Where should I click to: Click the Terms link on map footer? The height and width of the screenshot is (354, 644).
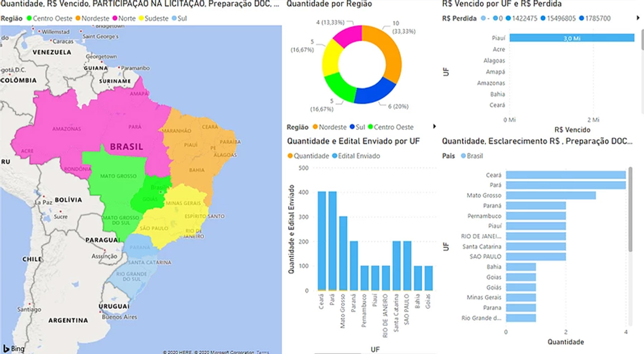point(263,352)
